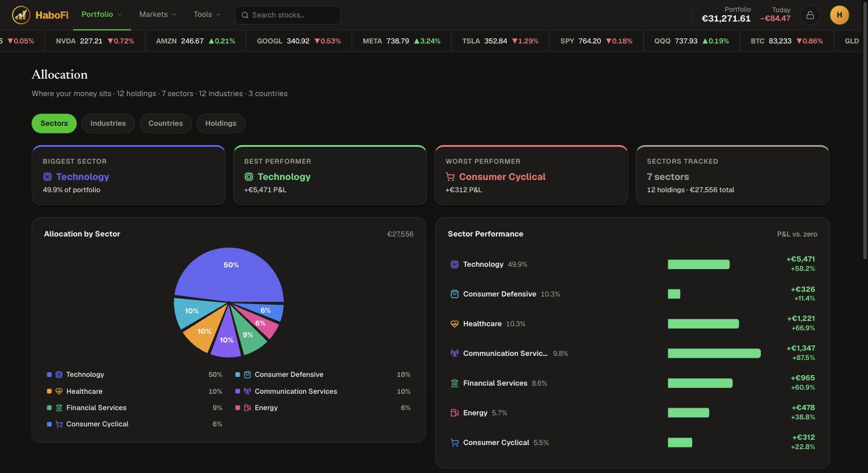Click the search magnifier icon

[245, 15]
